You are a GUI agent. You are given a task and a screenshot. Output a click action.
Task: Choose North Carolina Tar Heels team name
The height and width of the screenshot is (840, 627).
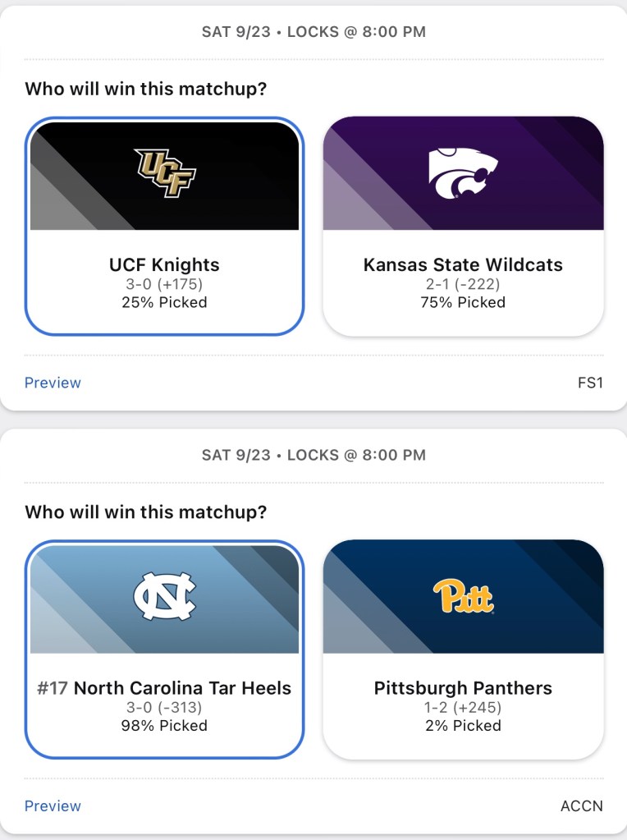pos(182,688)
